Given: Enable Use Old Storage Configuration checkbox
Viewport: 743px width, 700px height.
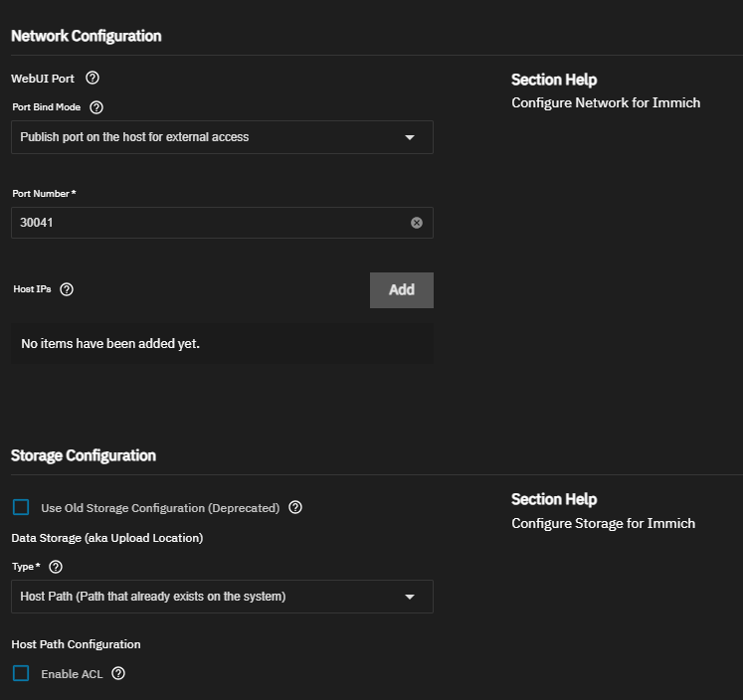Looking at the screenshot, I should [21, 507].
